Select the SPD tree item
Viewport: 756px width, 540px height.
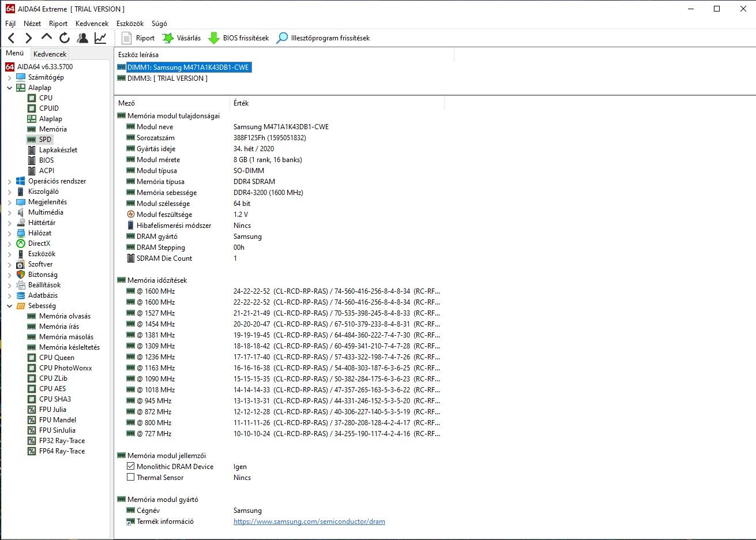point(45,140)
